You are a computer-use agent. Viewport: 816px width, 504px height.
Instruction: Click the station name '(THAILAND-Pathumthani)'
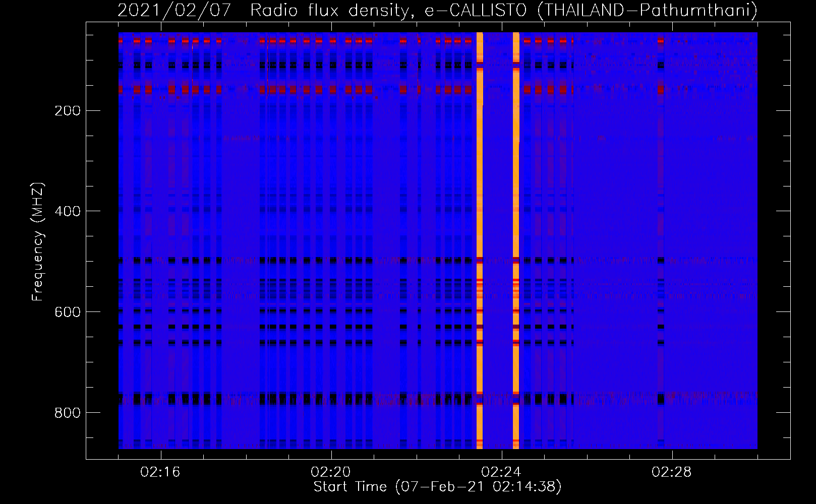tap(648, 10)
